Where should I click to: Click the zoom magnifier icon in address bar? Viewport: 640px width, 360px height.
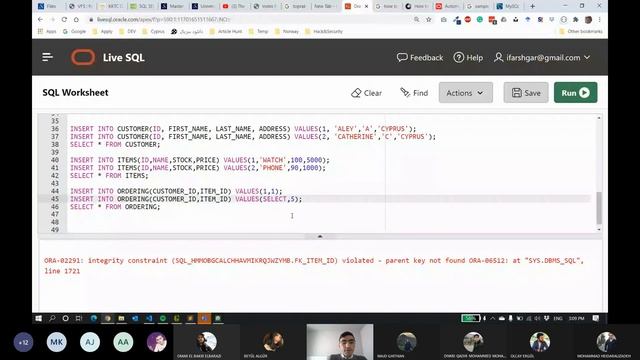416,19
